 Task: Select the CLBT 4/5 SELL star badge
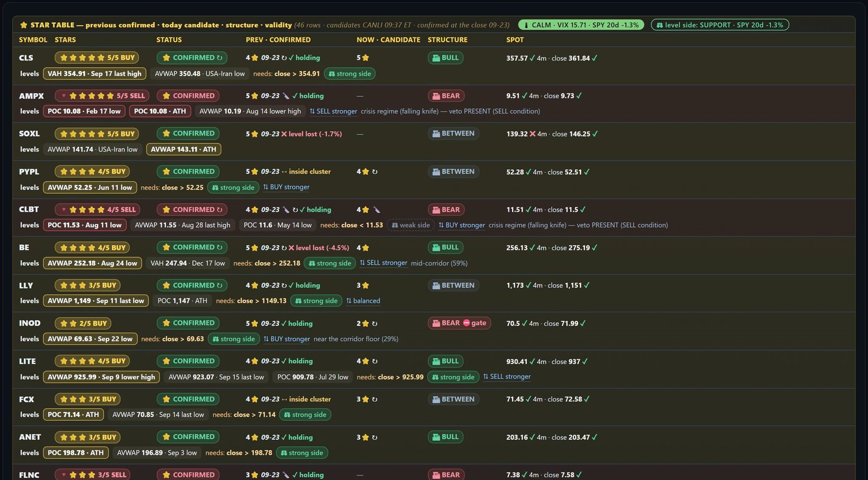(98, 210)
